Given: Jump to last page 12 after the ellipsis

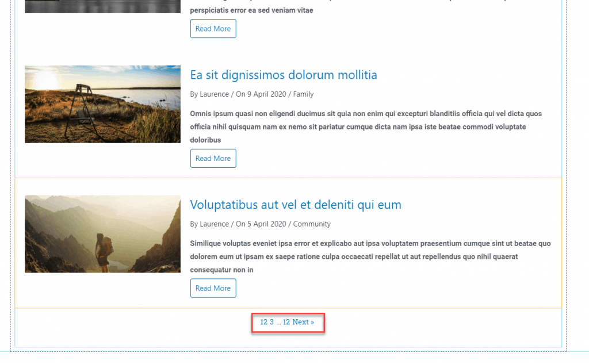Looking at the screenshot, I should (286, 323).
